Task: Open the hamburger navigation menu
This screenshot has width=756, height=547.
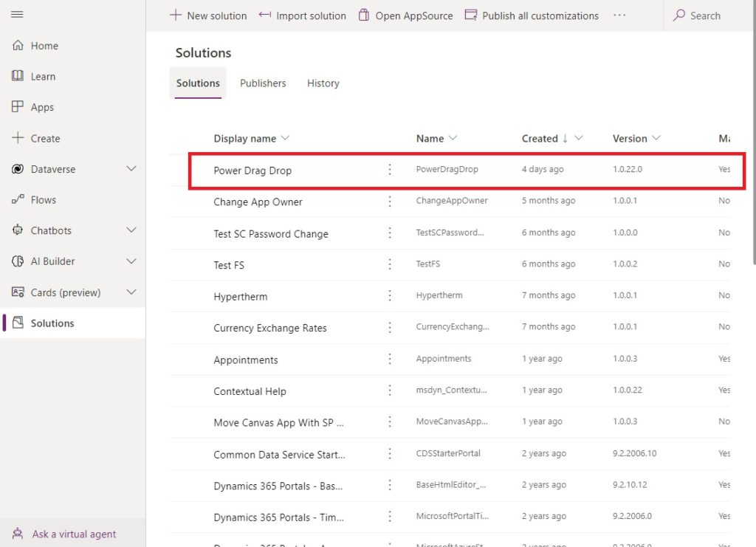Action: click(17, 15)
